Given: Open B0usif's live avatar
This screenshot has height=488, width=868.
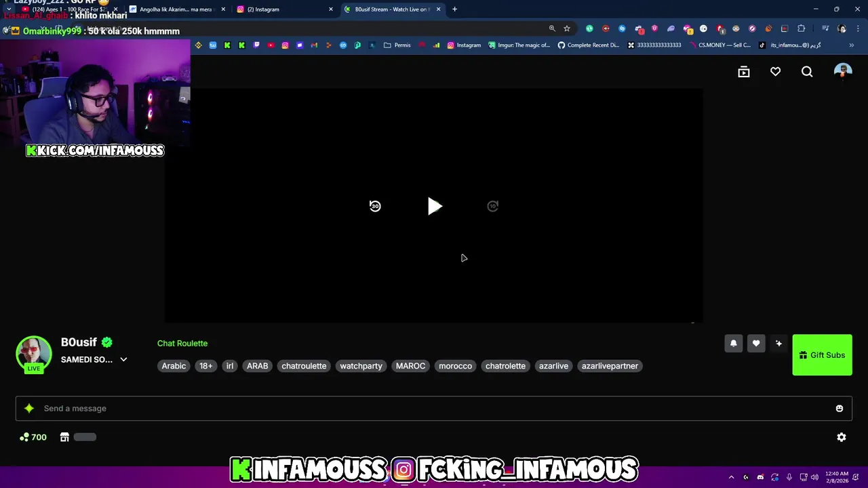Looking at the screenshot, I should point(33,354).
